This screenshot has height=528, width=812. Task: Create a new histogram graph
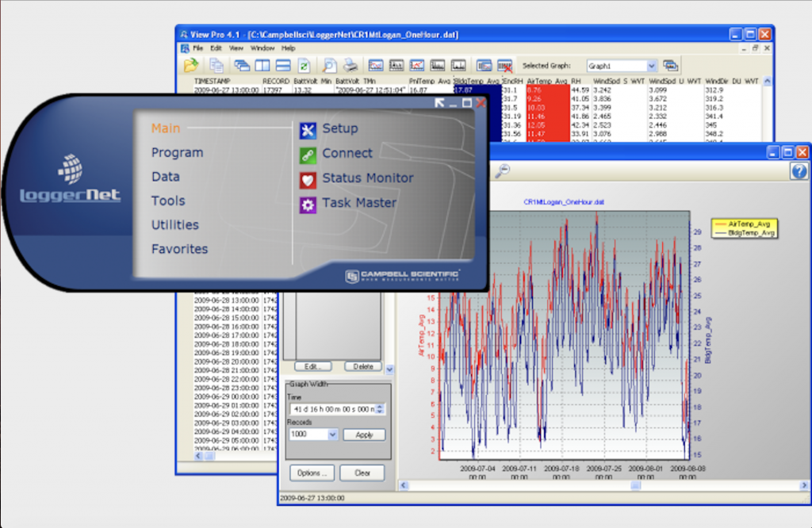tap(396, 65)
